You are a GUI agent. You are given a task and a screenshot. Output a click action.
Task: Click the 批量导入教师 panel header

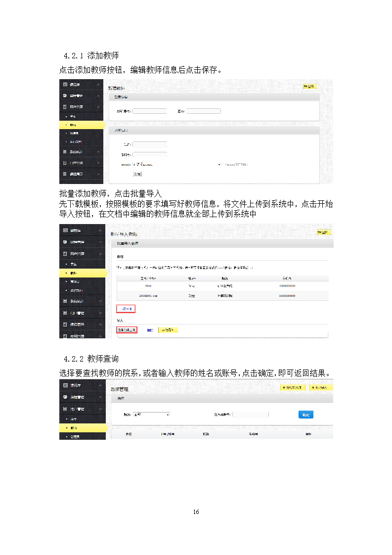click(x=222, y=243)
